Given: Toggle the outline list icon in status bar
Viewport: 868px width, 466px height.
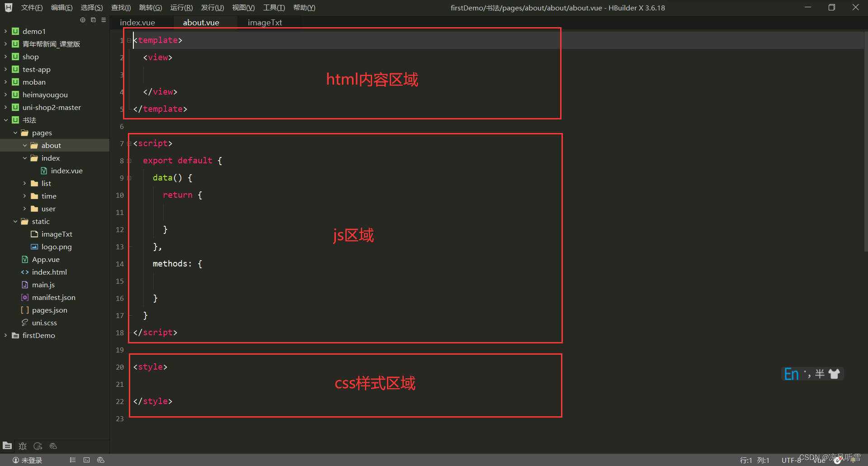Looking at the screenshot, I should point(72,460).
